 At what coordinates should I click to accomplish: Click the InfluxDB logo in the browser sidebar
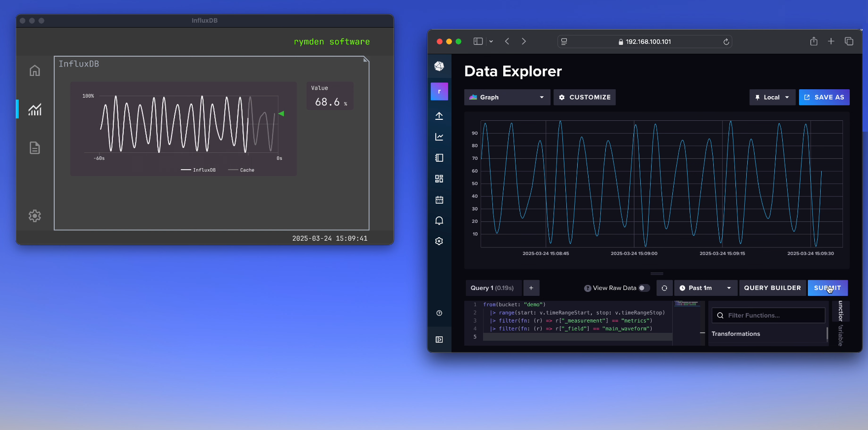[x=439, y=66]
